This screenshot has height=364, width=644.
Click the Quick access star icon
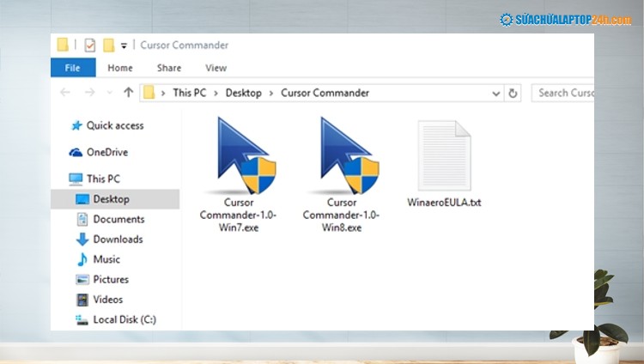tap(76, 125)
